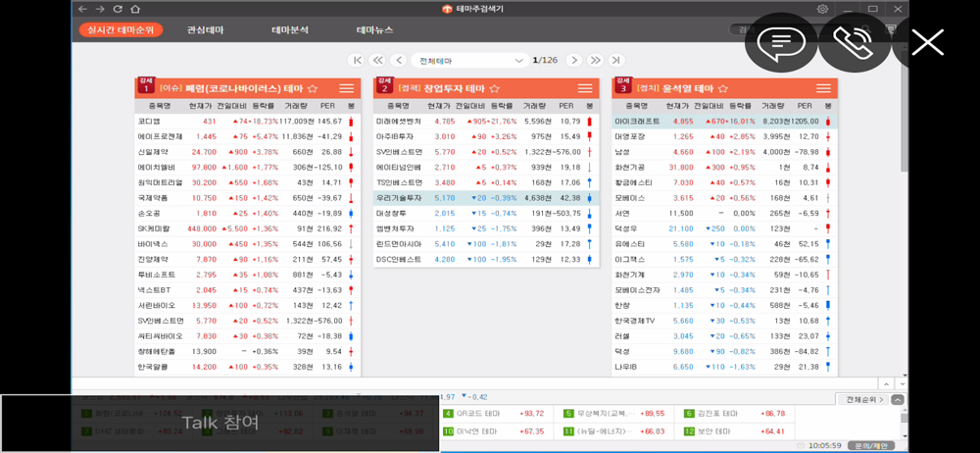Screen dimensions: 980x453
Task: Dismiss the overlay with the large X
Action: tap(927, 43)
